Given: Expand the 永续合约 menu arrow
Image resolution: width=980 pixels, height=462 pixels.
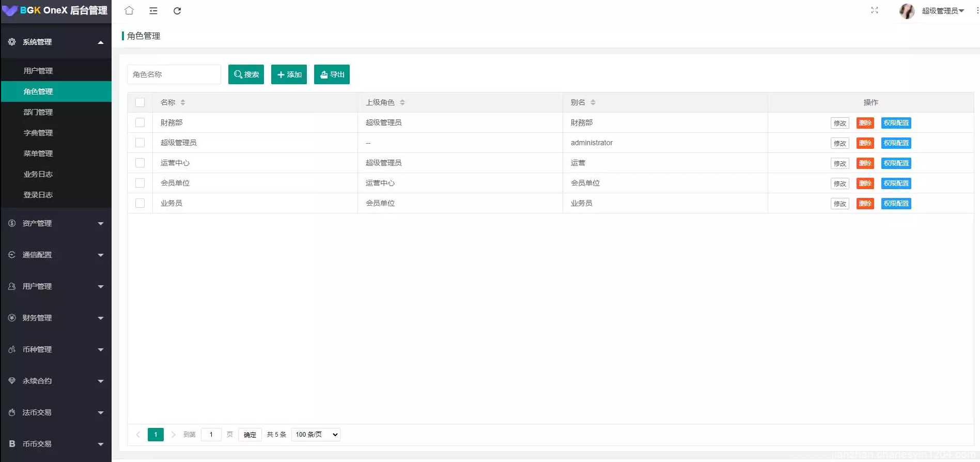Looking at the screenshot, I should tap(101, 381).
